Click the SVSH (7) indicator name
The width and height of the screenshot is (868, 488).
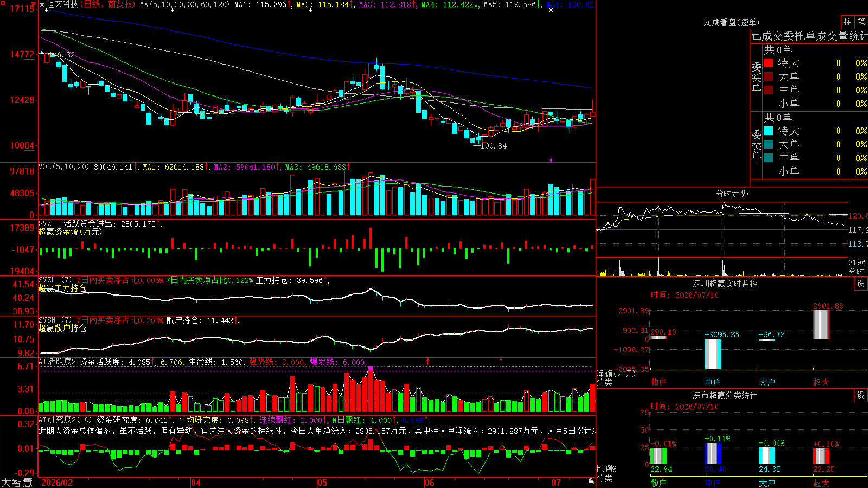[x=55, y=320]
